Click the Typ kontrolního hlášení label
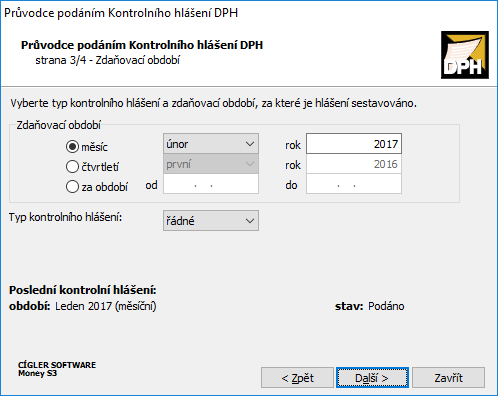The image size is (498, 396). pyautogui.click(x=65, y=217)
